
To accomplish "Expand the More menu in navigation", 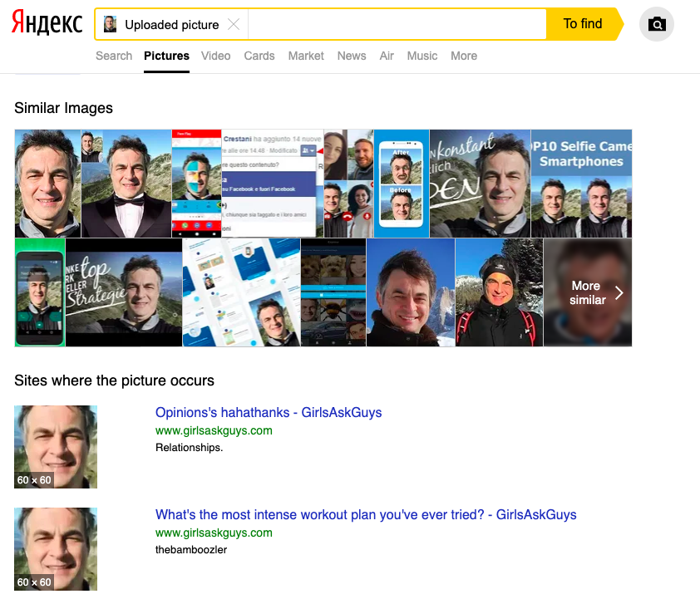I will point(464,56).
